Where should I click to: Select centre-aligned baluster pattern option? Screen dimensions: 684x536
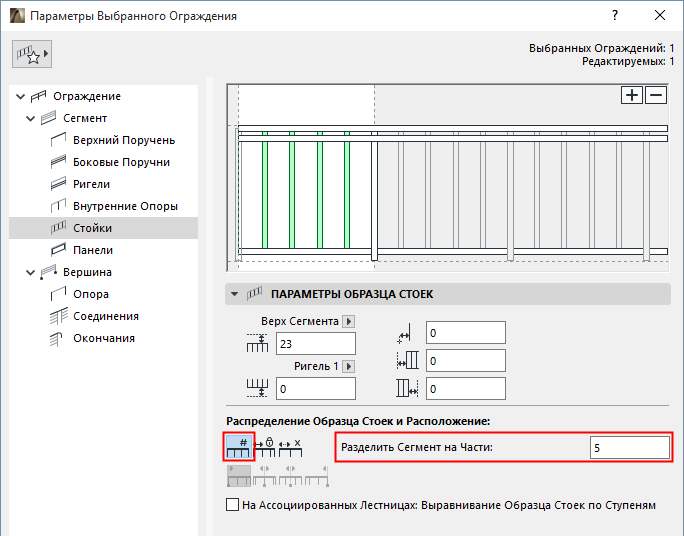[x=264, y=476]
